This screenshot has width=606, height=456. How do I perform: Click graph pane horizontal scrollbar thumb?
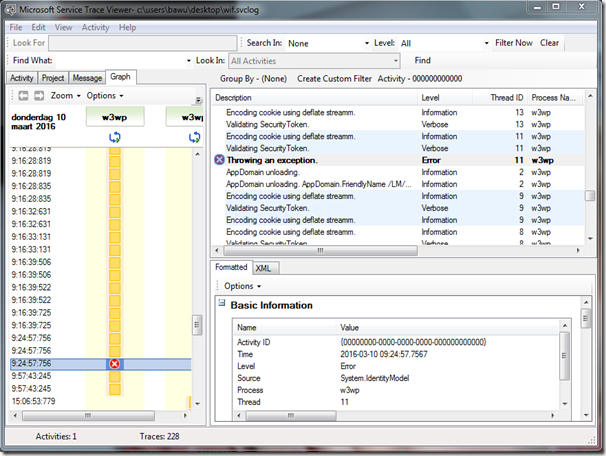(88, 415)
